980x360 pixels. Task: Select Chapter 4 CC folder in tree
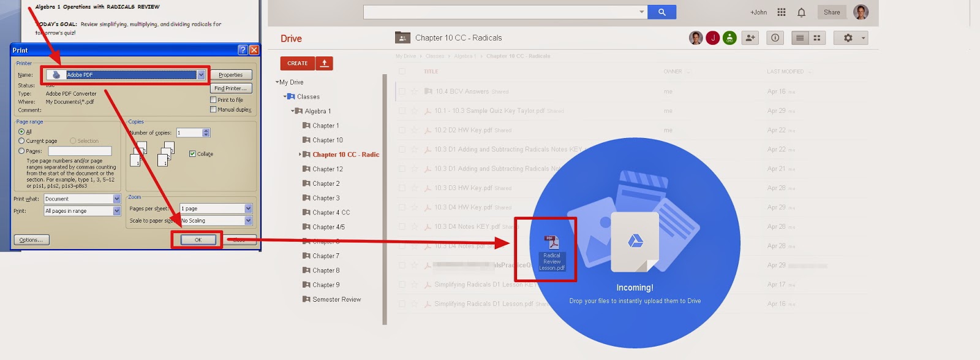point(331,212)
